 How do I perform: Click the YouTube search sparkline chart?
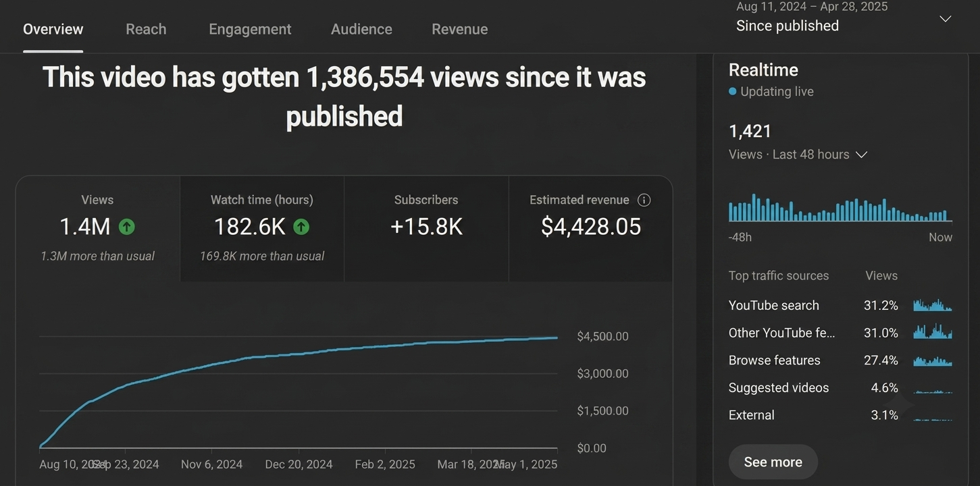(933, 305)
